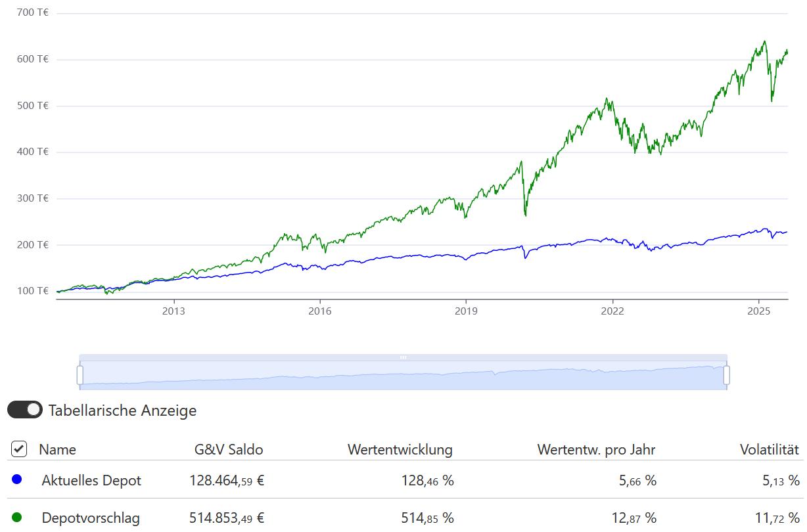Viewport: 807px width, 532px height.
Task: Sort by the Volatilität column header
Action: [x=769, y=449]
